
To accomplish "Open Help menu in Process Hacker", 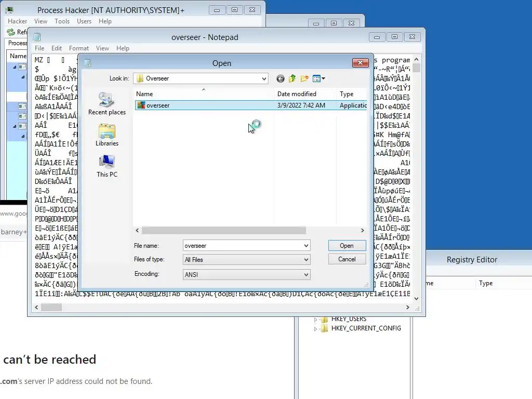I will 105,21.
